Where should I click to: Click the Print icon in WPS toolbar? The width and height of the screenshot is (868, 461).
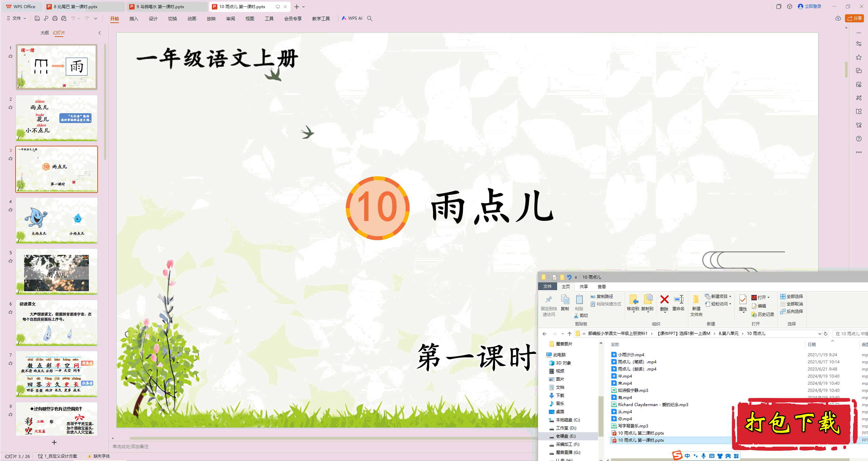(55, 18)
